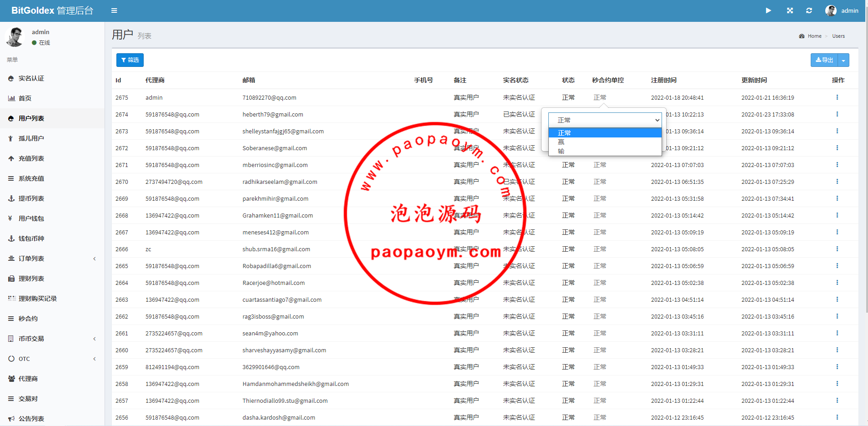Open dropdown arrow next to 导出 button

tap(843, 60)
